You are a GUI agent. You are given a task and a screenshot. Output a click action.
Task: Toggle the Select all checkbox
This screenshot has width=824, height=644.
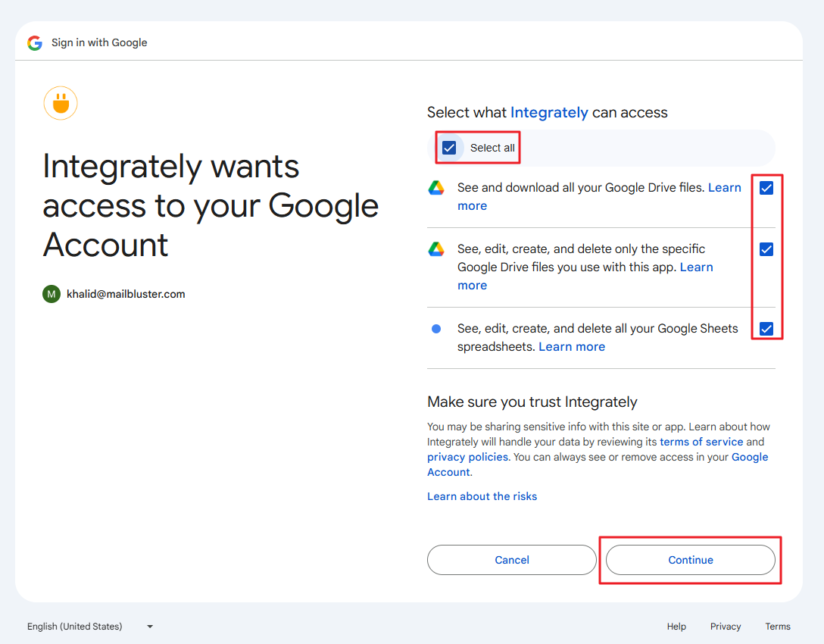(x=449, y=148)
